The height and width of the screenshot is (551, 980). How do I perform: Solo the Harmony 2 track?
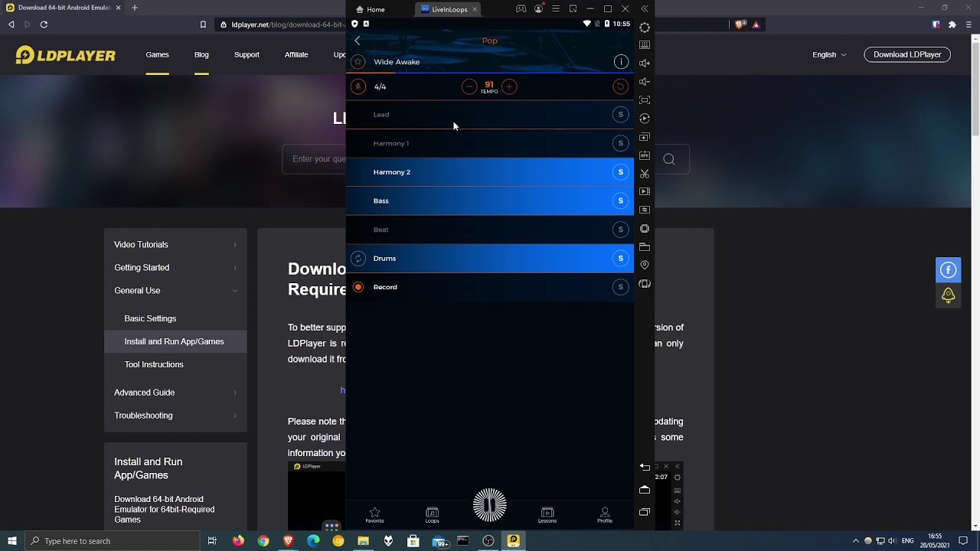click(621, 172)
